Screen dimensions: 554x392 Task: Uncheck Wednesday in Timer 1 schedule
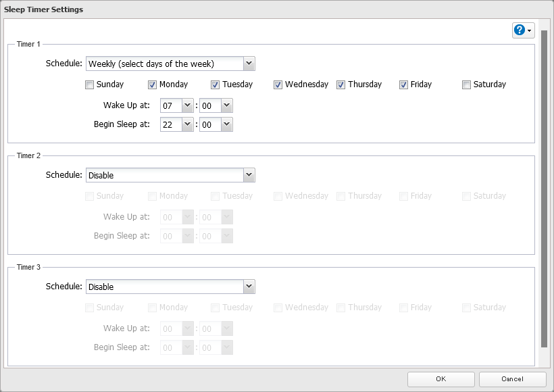278,84
